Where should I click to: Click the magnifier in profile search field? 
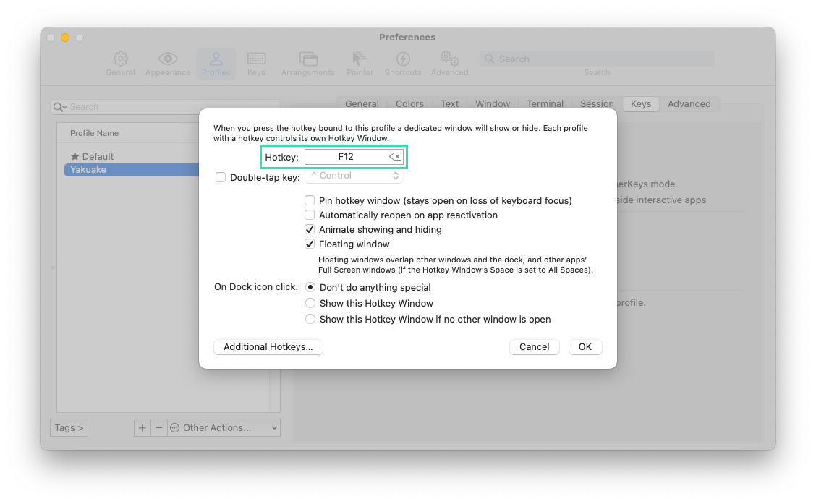[x=59, y=106]
